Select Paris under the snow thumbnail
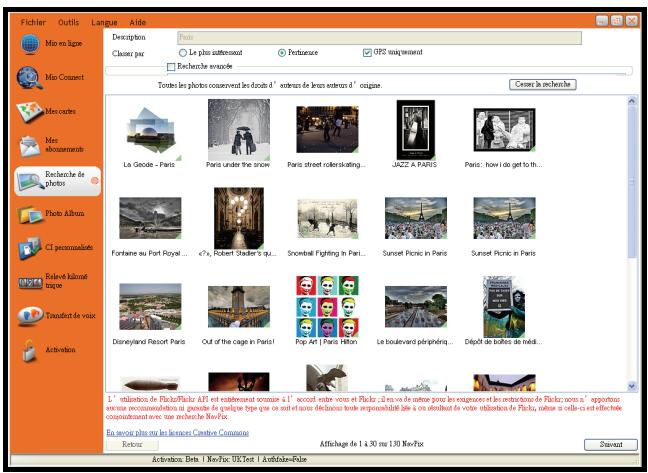This screenshot has width=648, height=473. tap(239, 130)
